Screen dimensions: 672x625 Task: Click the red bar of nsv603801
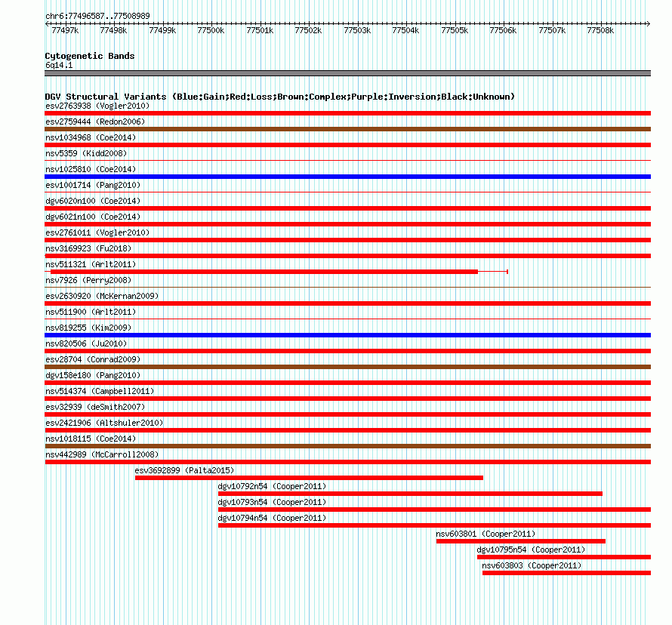(521, 541)
